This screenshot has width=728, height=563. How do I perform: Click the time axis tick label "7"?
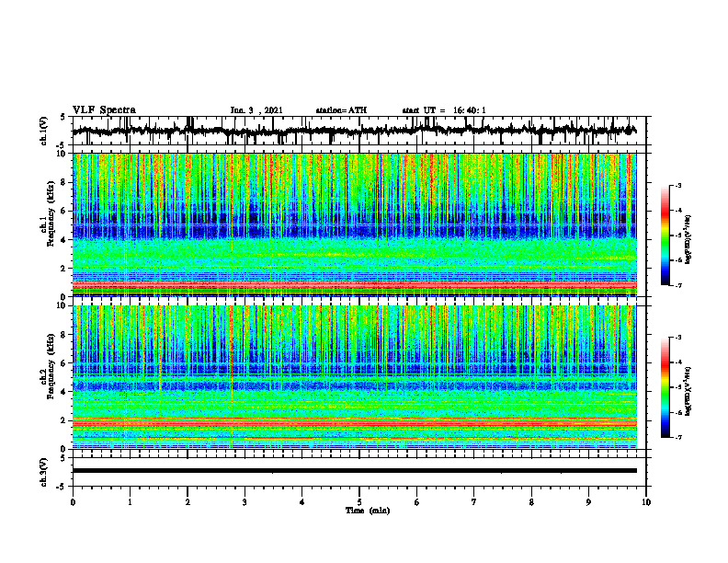474,502
